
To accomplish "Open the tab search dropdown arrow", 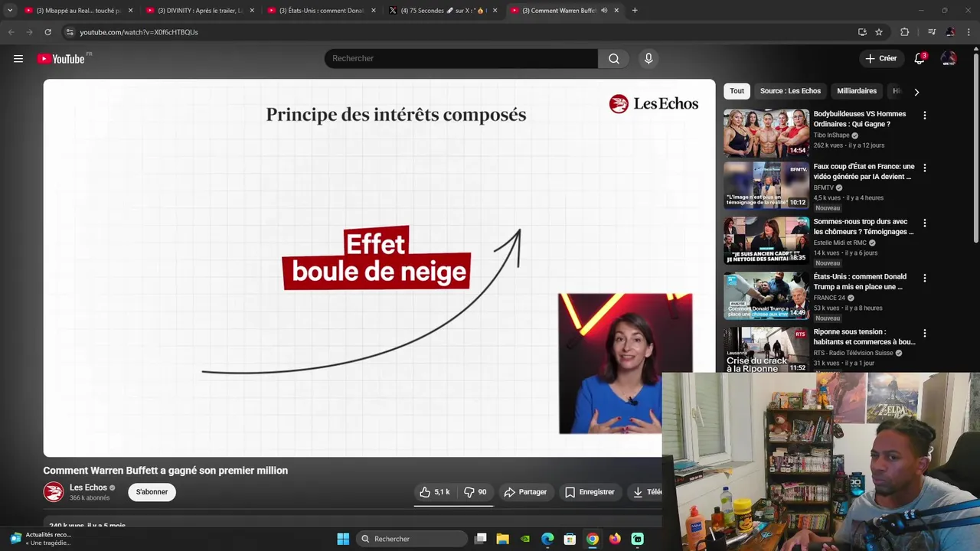I will [10, 11].
